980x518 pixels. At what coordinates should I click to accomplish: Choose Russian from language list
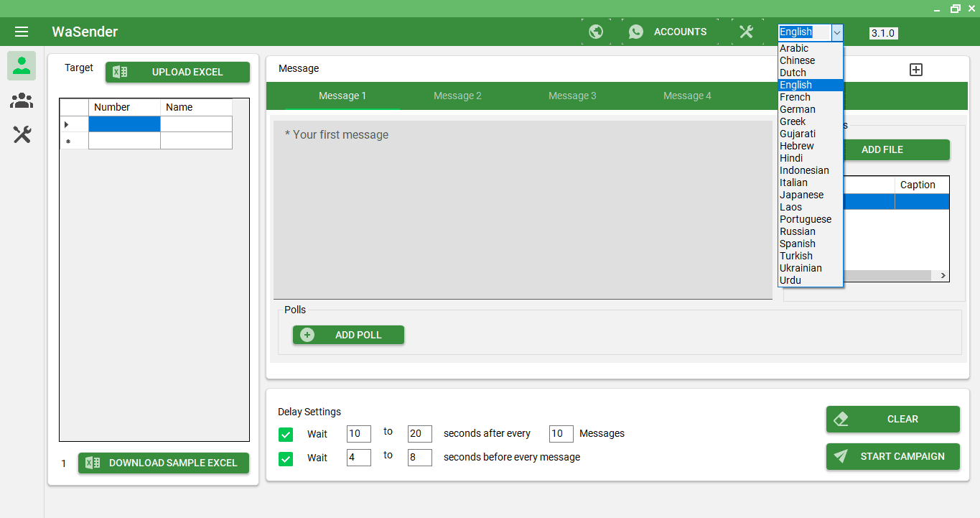tap(811, 231)
